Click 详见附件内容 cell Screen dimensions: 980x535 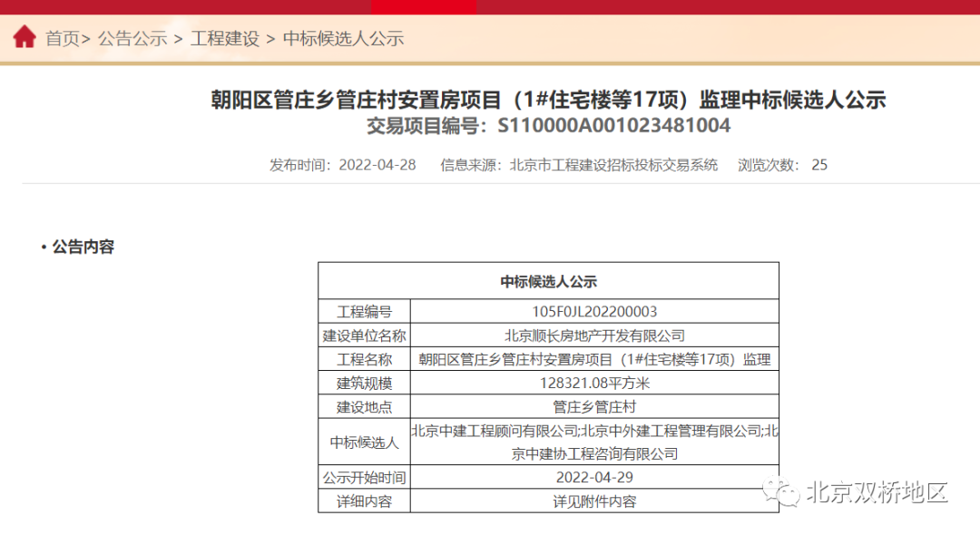pos(594,501)
